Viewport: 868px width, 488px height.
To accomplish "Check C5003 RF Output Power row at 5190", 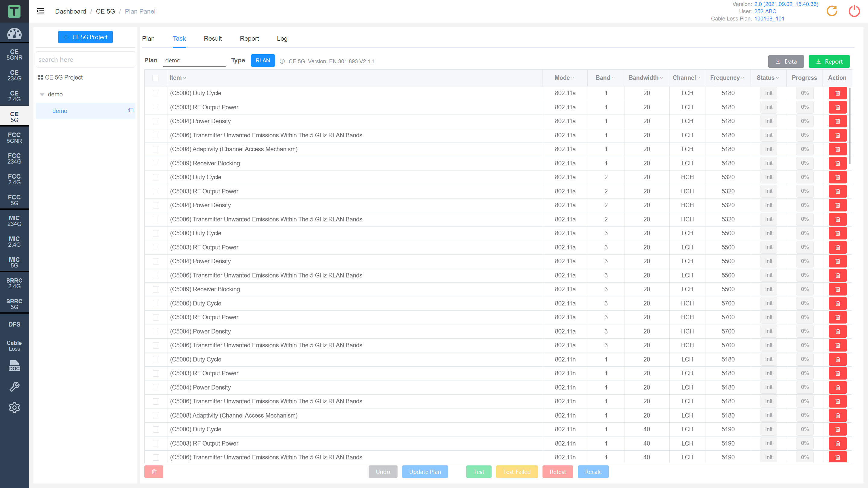I will click(x=156, y=443).
